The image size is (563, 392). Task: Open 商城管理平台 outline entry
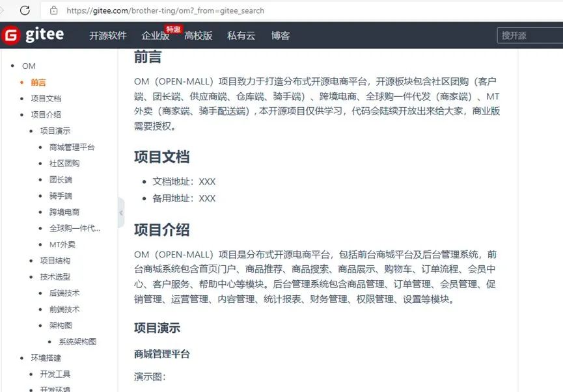pyautogui.click(x=72, y=147)
